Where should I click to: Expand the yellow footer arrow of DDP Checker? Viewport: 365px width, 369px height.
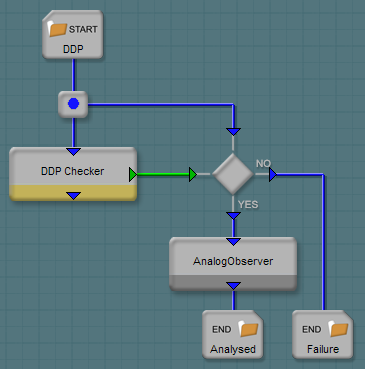click(73, 196)
